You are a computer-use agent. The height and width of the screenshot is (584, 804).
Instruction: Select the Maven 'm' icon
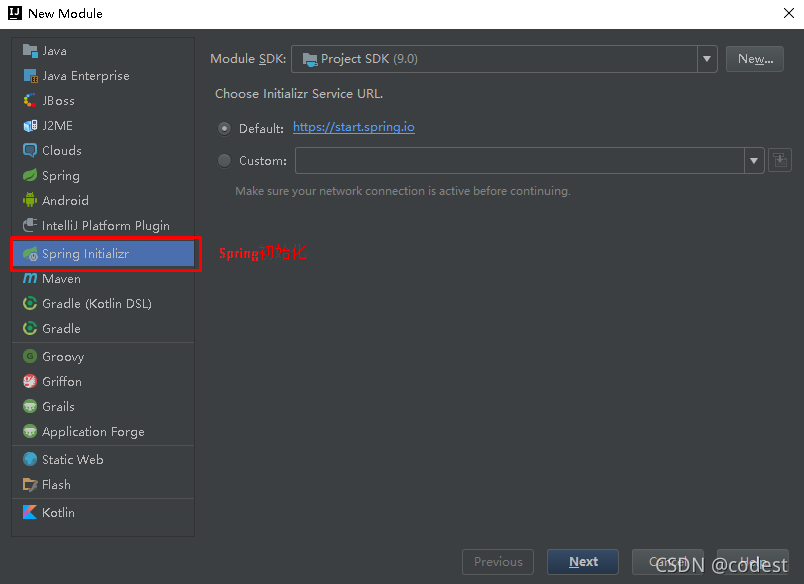pos(30,278)
